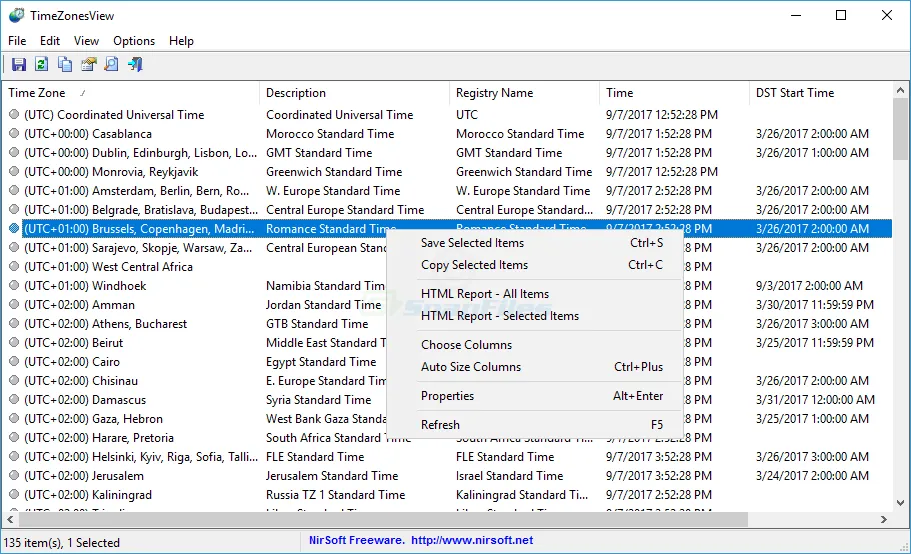Viewport: 911px width, 554px height.
Task: Click the Save toolbar icon (floppy disk)
Action: click(x=19, y=64)
